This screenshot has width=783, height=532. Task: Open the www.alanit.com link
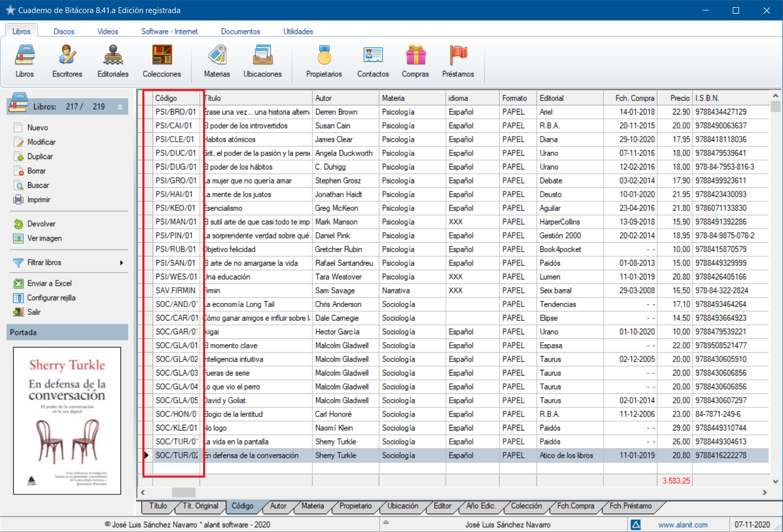coord(683,525)
